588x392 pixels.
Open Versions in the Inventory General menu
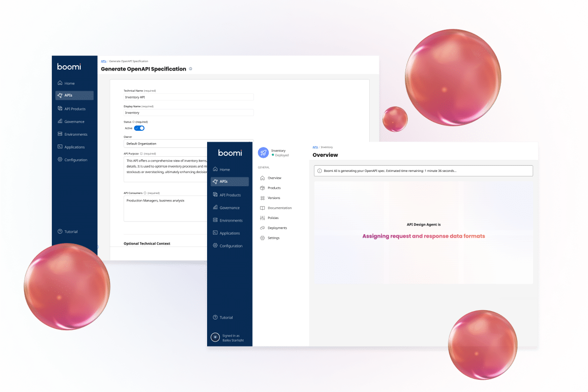(x=274, y=198)
